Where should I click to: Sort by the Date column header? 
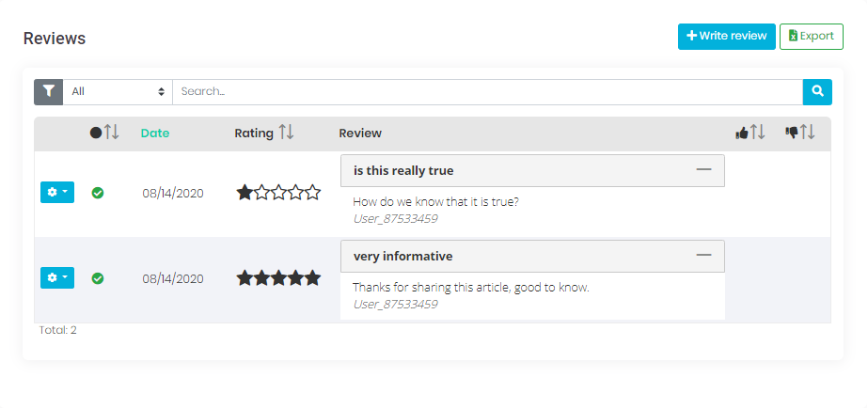(x=155, y=133)
